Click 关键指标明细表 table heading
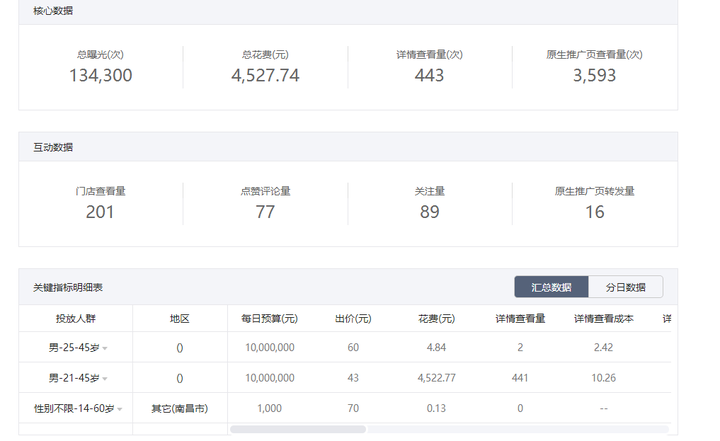 click(68, 288)
